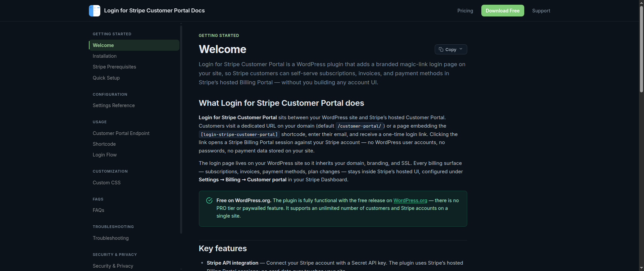Click the green checkmark icon in callout
644x271 pixels.
point(209,200)
